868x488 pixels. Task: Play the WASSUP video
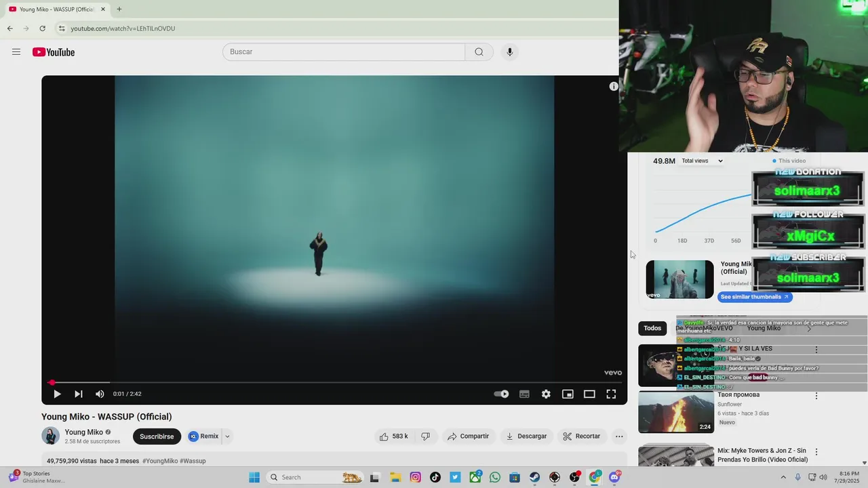(57, 394)
